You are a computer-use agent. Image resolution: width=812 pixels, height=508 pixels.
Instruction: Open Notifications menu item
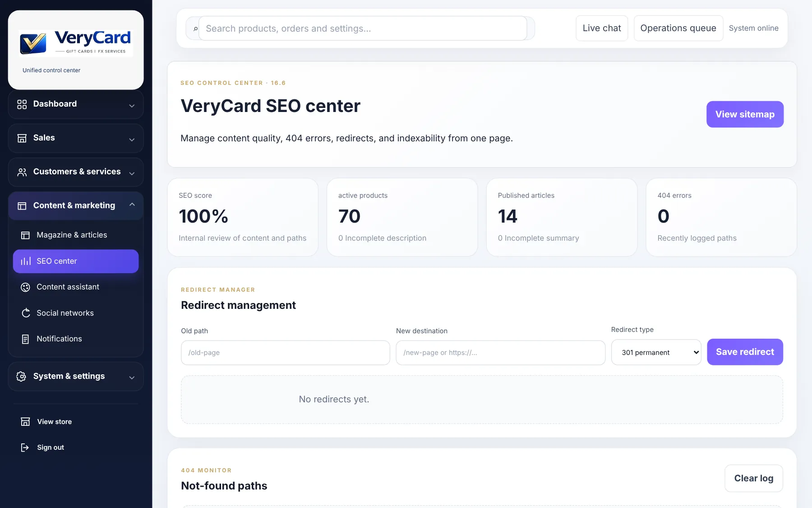point(76,339)
